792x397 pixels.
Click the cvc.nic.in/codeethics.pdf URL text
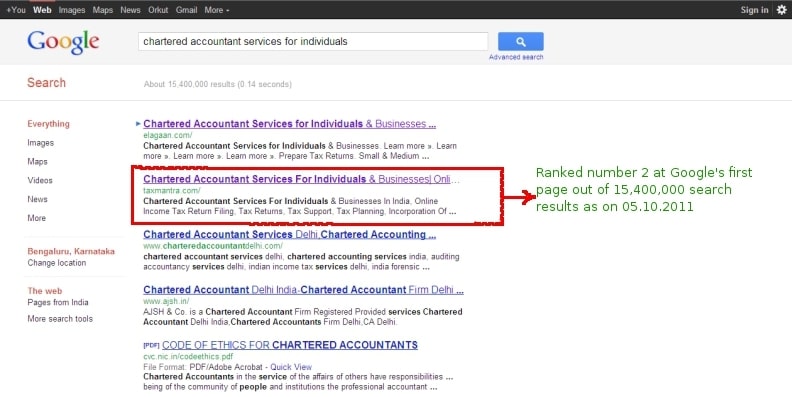click(x=188, y=356)
